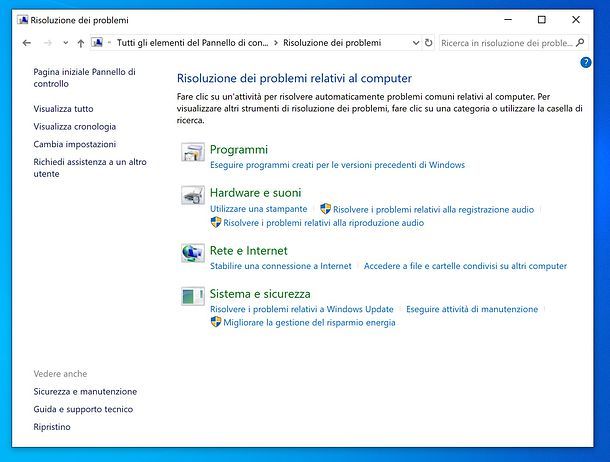This screenshot has width=610, height=462.
Task: Click Eseguire programmi creati per le versioni precedenti
Action: coord(337,165)
